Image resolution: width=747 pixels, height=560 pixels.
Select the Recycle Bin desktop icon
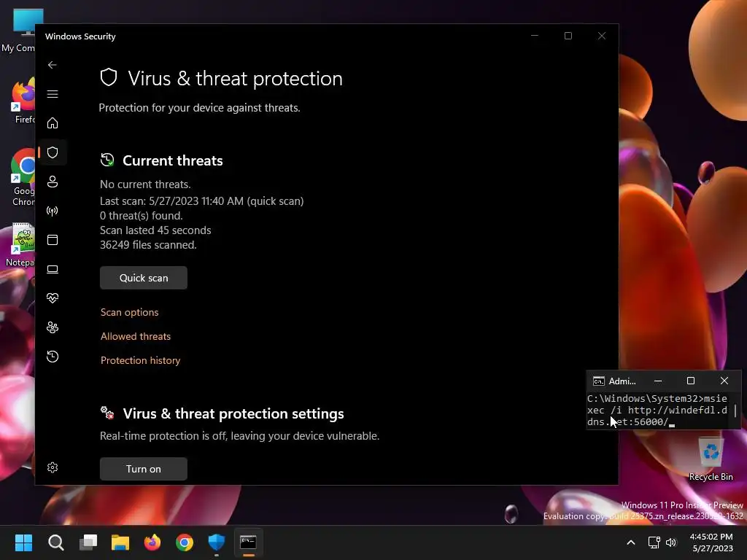pyautogui.click(x=711, y=459)
